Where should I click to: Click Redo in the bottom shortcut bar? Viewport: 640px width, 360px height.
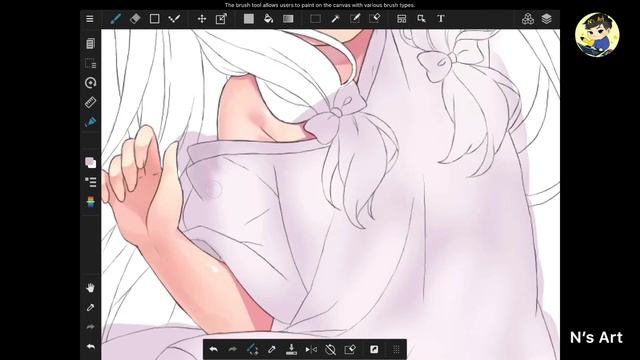pyautogui.click(x=233, y=349)
